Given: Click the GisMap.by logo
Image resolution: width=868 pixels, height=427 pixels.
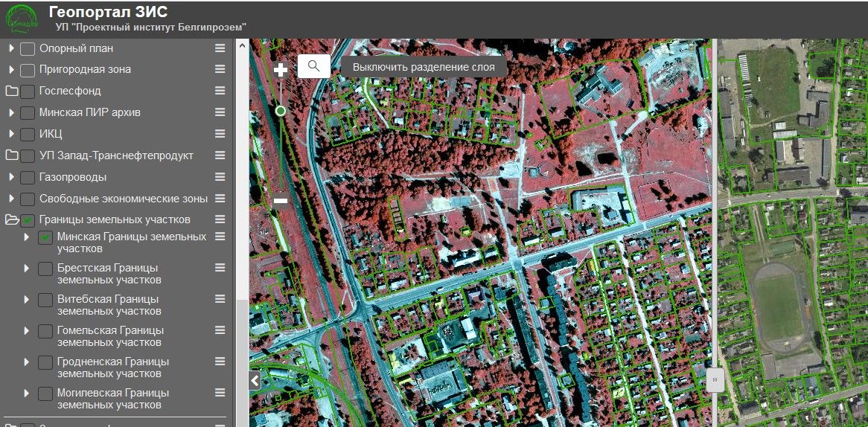Looking at the screenshot, I should click(x=21, y=19).
